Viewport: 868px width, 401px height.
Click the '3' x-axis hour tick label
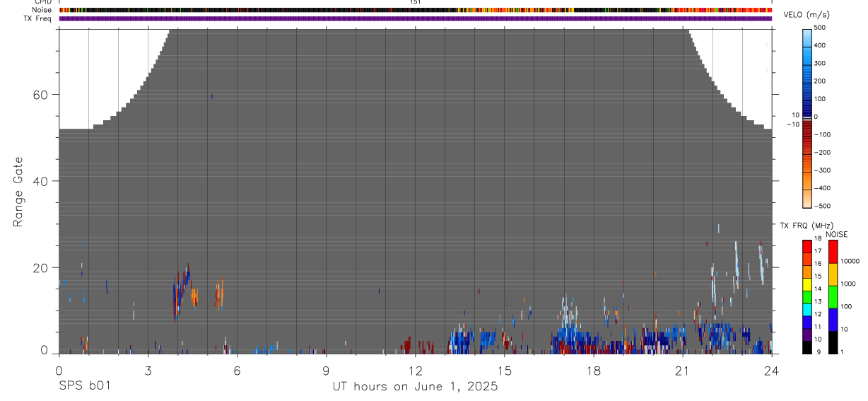(148, 370)
